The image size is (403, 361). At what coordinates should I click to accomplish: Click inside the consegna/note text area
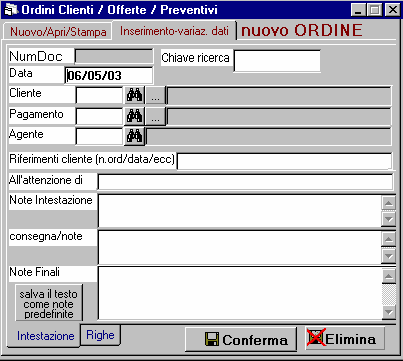[x=240, y=247]
